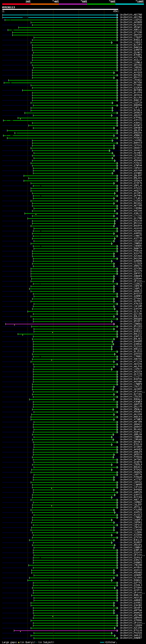Viewport: 146px width, 644px height.
Task: Click the 20% identity legend label
Action: pos(28,2)
